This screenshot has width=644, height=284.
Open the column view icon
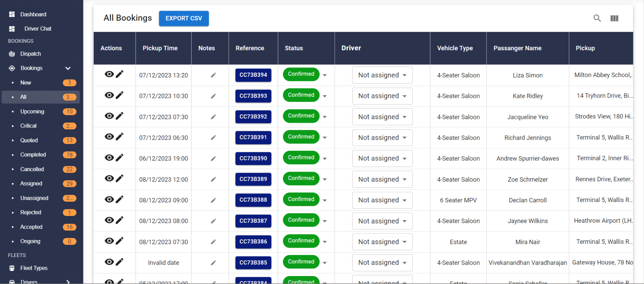614,18
